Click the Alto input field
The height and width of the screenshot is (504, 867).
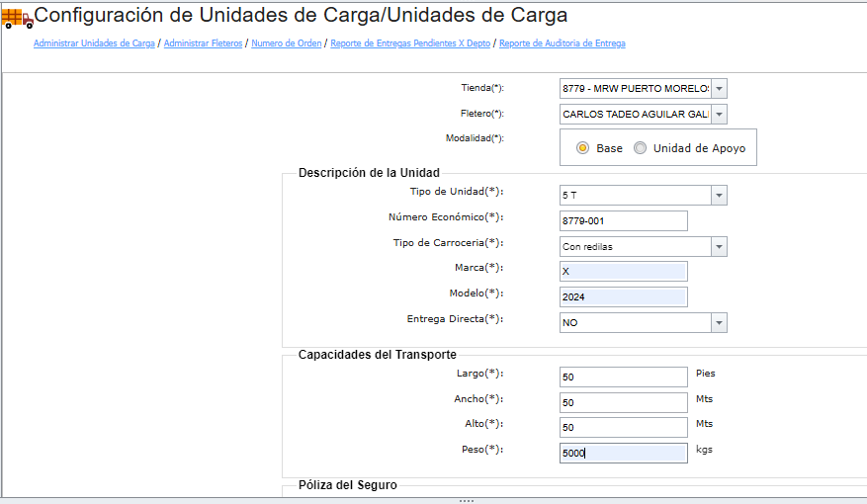tap(623, 427)
